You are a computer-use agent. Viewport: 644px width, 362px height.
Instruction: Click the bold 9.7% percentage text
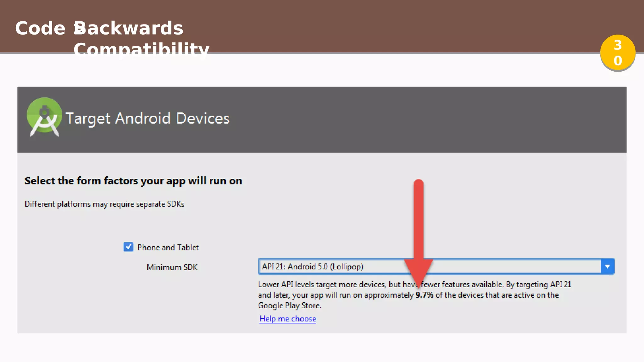pyautogui.click(x=424, y=295)
